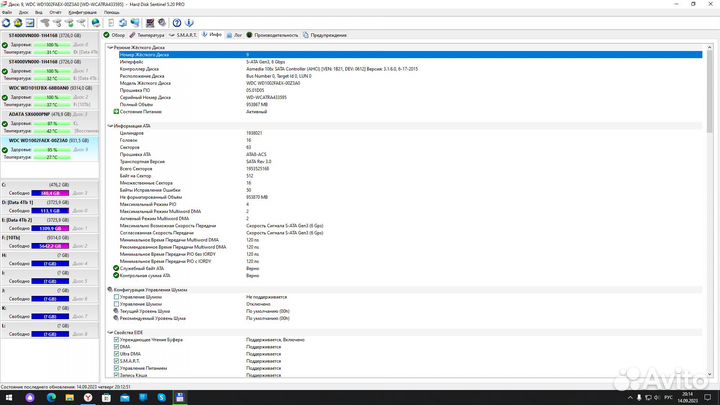Viewport: 720px width, 405px height.
Task: Collapse the Резюме Жёсткого Диска section
Action: click(x=110, y=47)
